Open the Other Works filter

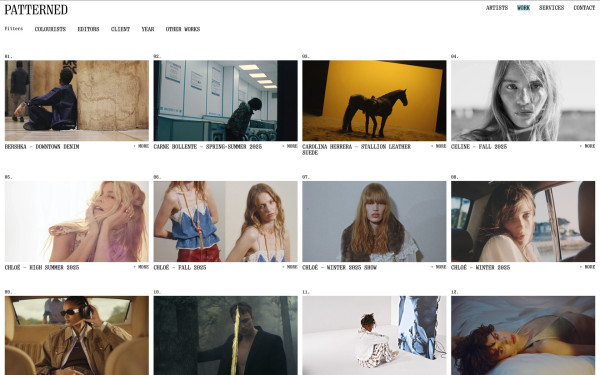tap(183, 29)
